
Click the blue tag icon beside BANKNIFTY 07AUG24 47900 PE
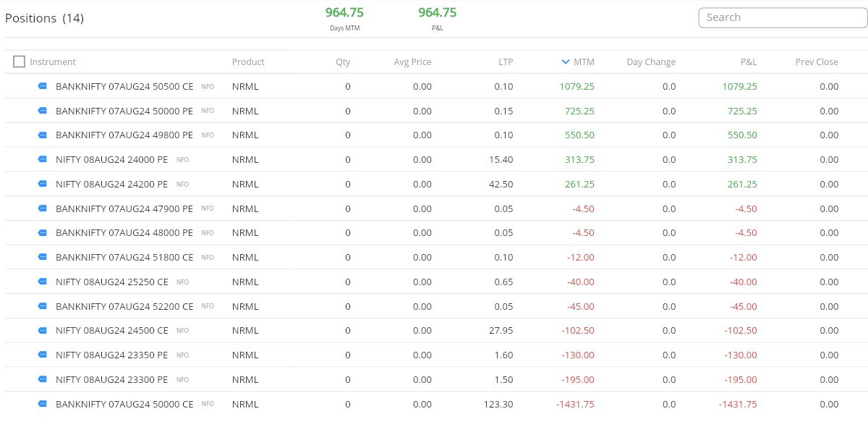pyautogui.click(x=42, y=208)
